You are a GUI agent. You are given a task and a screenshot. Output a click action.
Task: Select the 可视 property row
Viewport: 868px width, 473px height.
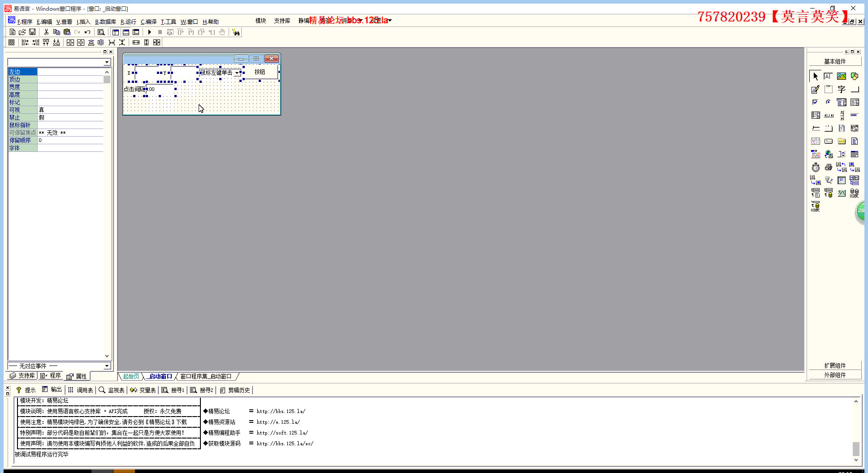(56, 110)
